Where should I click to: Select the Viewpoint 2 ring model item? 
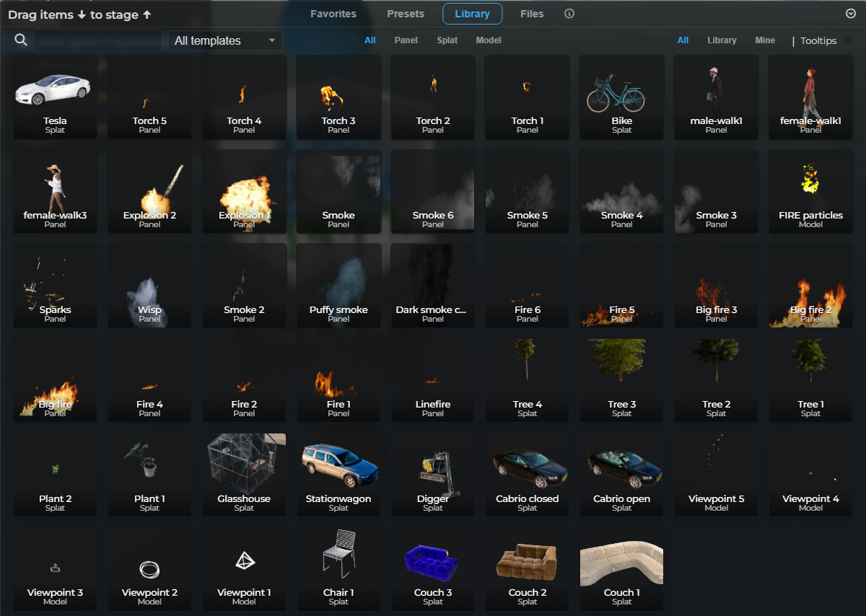tap(149, 569)
